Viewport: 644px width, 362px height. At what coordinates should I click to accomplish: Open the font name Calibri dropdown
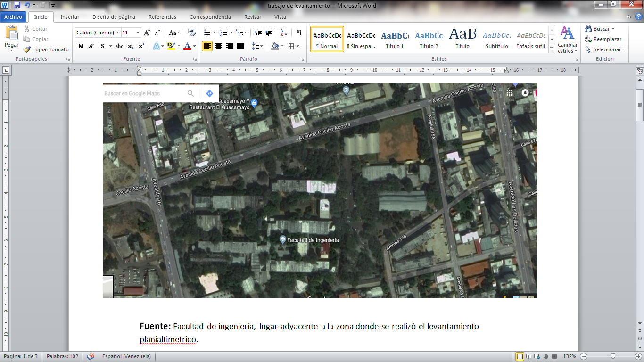pos(118,33)
